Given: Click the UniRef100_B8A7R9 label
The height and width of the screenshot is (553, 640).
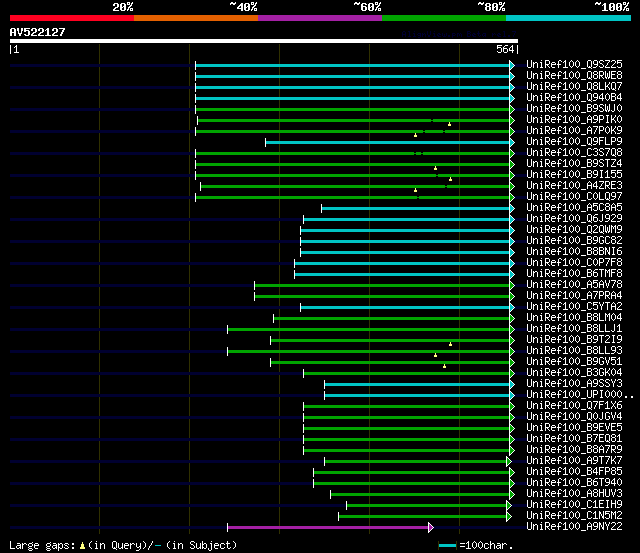Looking at the screenshot, I should click(574, 450).
